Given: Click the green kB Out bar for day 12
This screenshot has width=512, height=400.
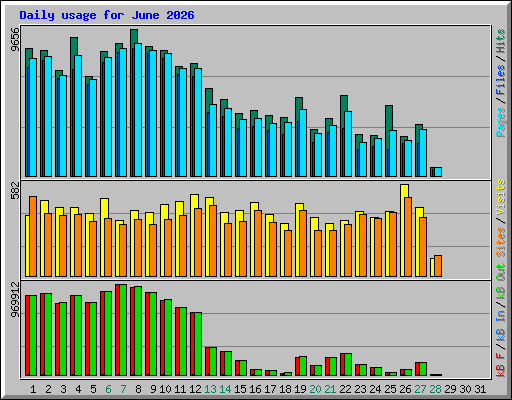Looking at the screenshot, I should [x=198, y=344].
